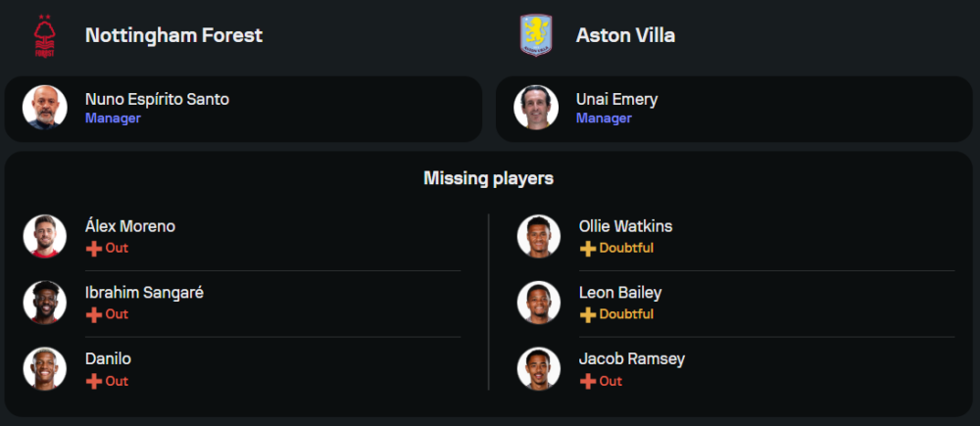
Task: Click the Aston Villa club crest
Action: click(536, 36)
